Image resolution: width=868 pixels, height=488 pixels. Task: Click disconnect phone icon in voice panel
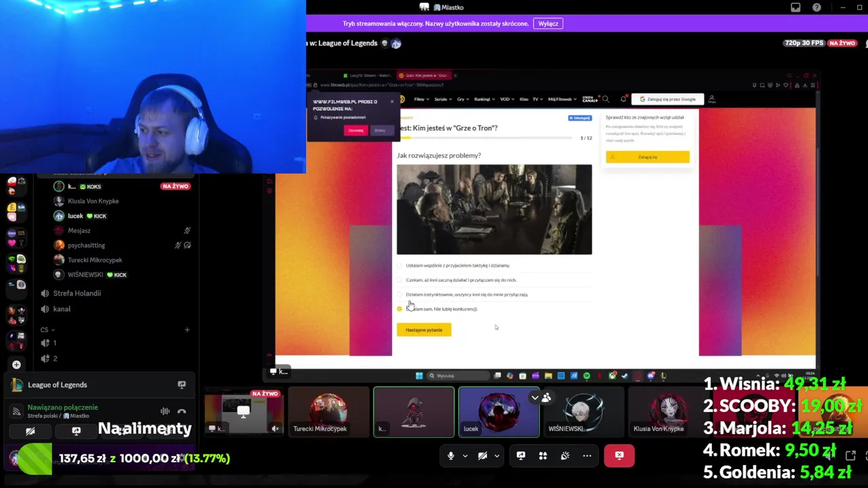tap(182, 411)
